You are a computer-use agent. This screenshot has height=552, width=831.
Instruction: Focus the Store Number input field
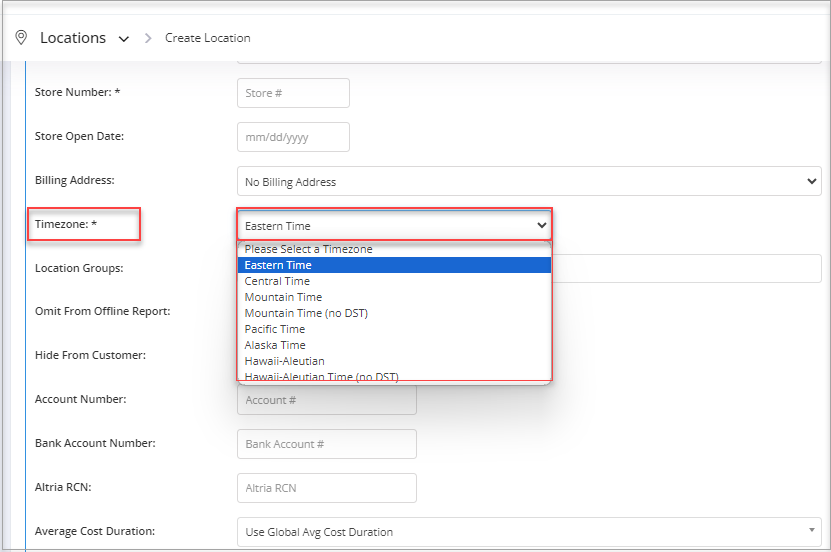tap(293, 93)
